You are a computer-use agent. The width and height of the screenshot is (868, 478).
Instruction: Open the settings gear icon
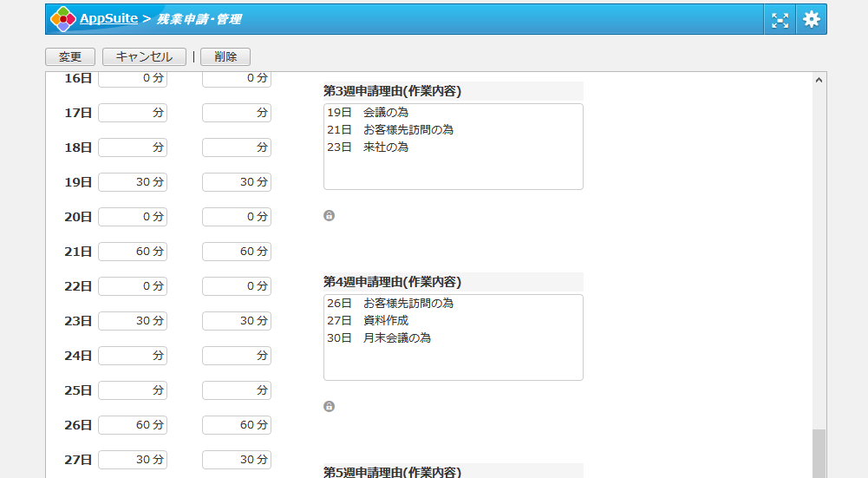pos(811,19)
